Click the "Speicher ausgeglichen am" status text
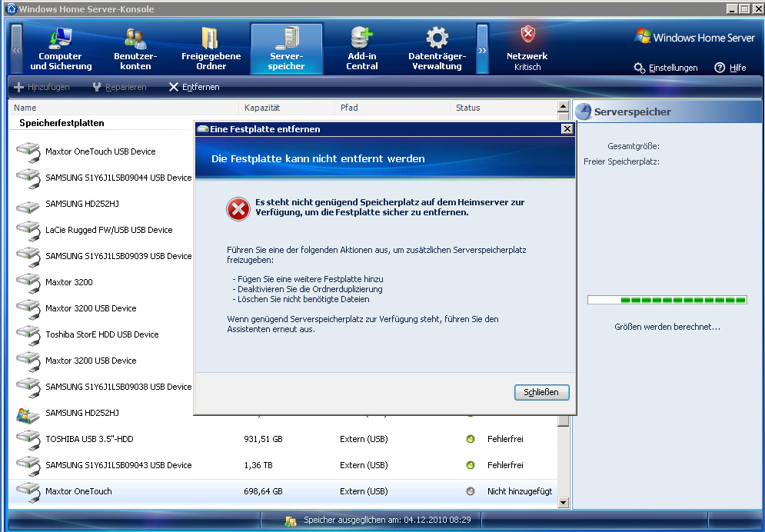The width and height of the screenshot is (765, 532). [x=387, y=520]
